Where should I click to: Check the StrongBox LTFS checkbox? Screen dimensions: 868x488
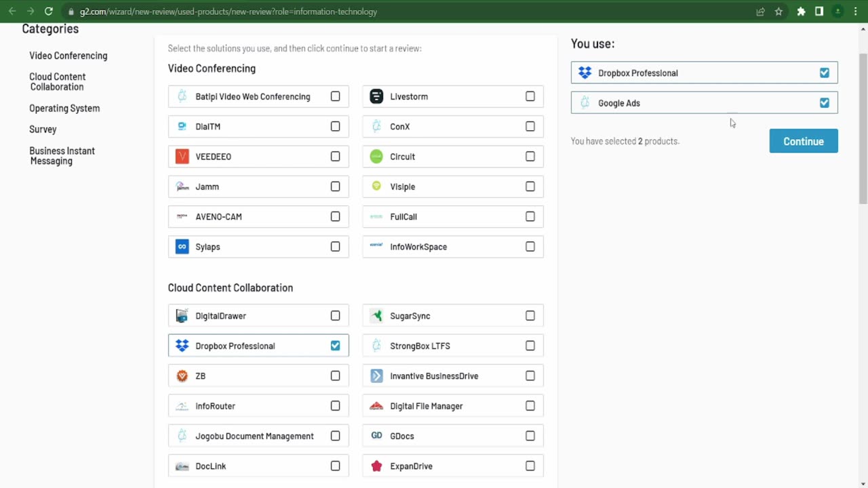(x=530, y=346)
